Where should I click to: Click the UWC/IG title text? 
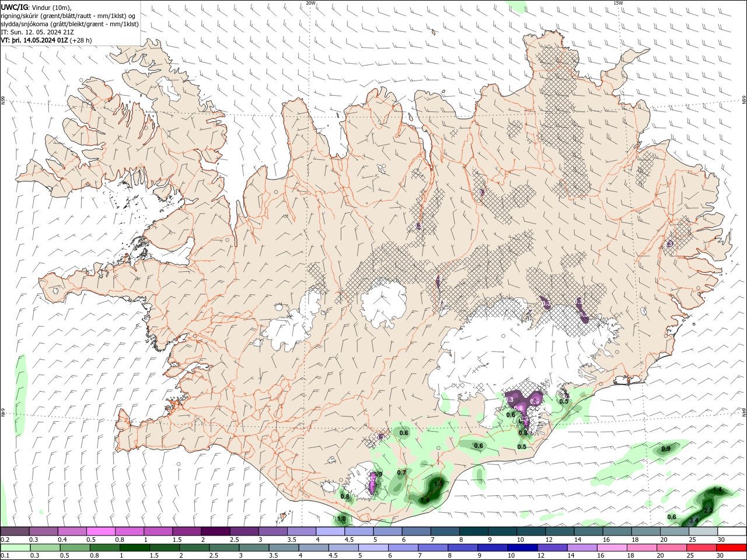coord(14,7)
